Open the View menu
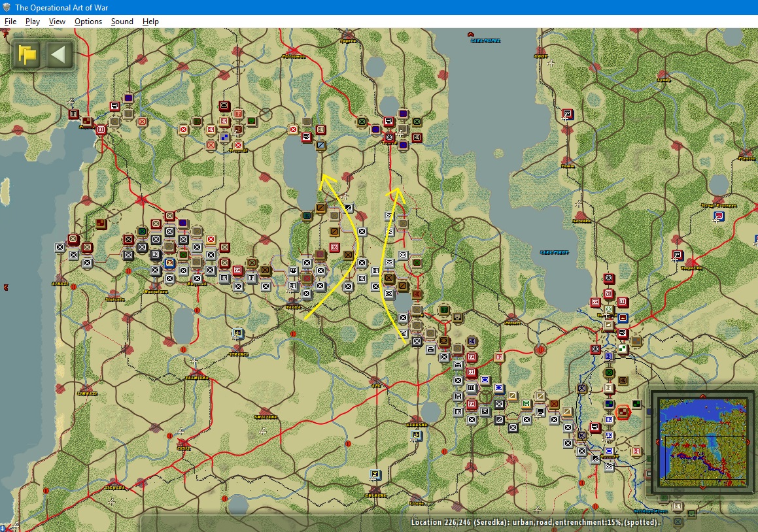758x532 pixels. [x=56, y=22]
